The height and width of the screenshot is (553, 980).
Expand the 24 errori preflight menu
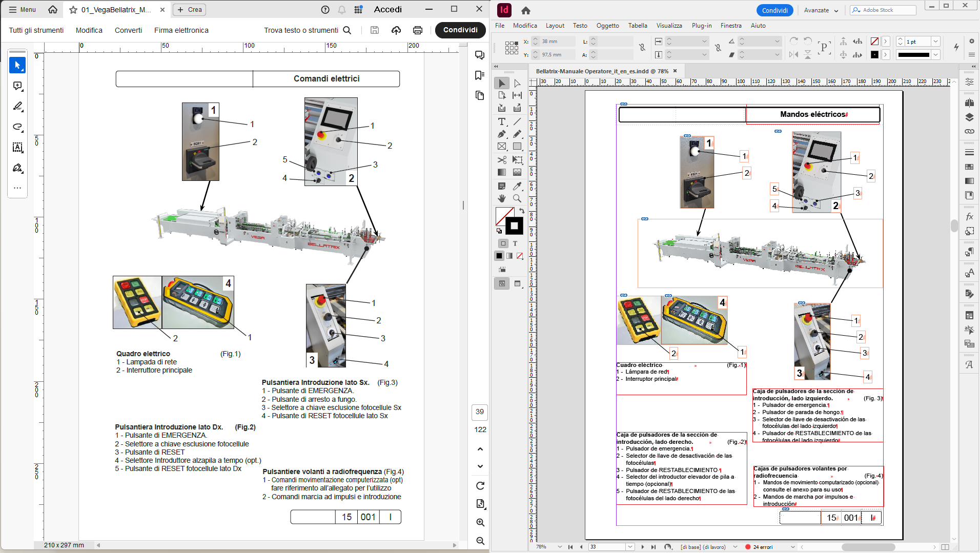[793, 547]
